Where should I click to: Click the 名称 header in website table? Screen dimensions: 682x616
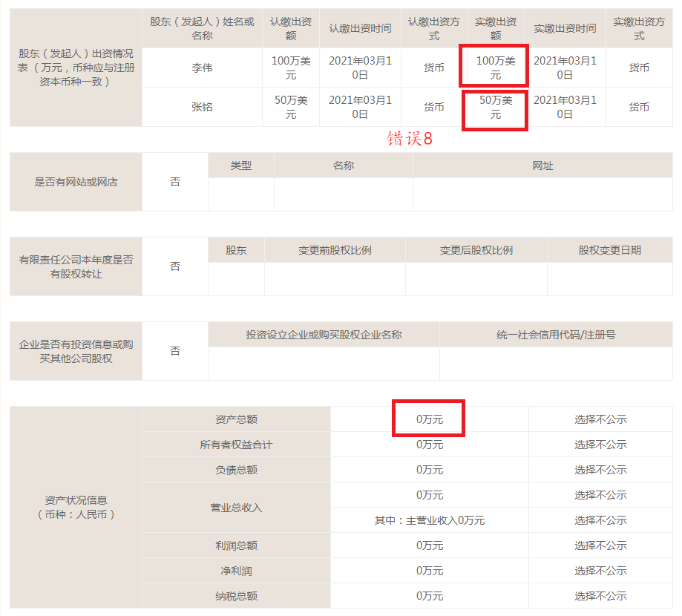coord(343,166)
